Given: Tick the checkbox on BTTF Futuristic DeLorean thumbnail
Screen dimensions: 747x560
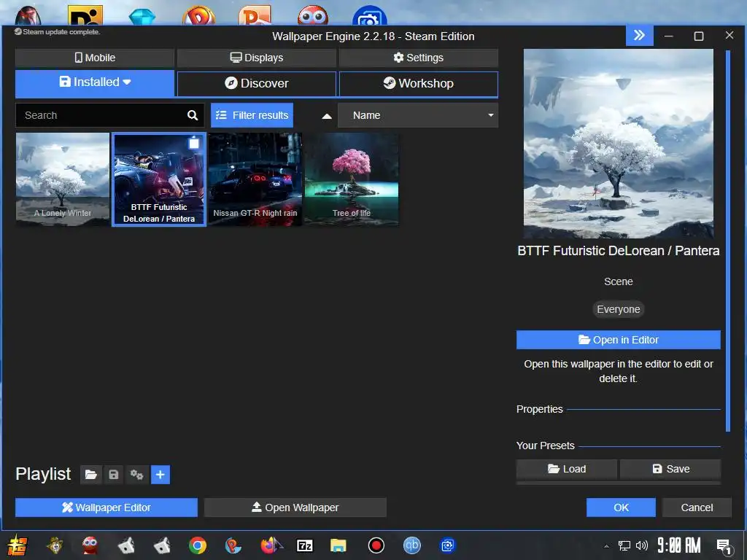Looking at the screenshot, I should tap(194, 144).
